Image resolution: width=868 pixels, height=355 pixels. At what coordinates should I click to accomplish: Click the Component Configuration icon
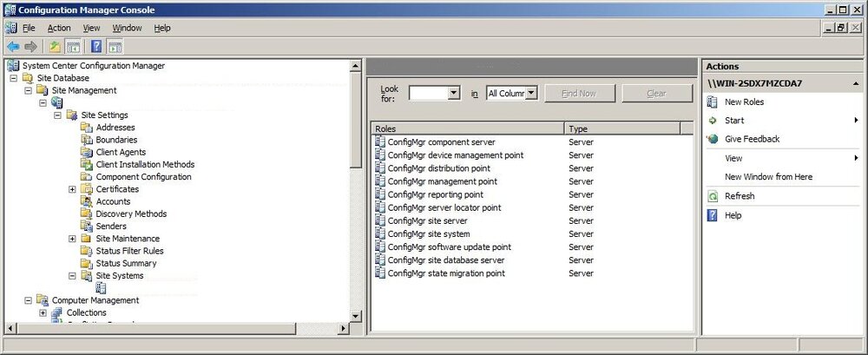click(x=86, y=177)
